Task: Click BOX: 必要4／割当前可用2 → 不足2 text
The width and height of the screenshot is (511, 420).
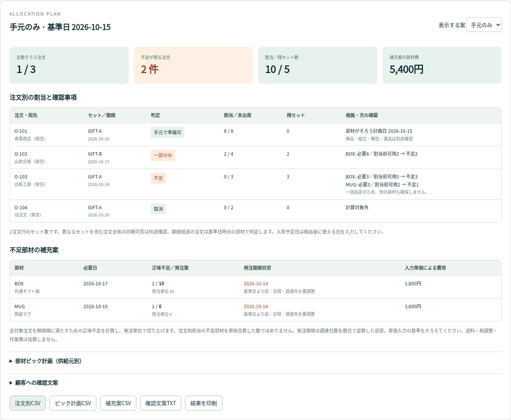Action: tap(382, 154)
